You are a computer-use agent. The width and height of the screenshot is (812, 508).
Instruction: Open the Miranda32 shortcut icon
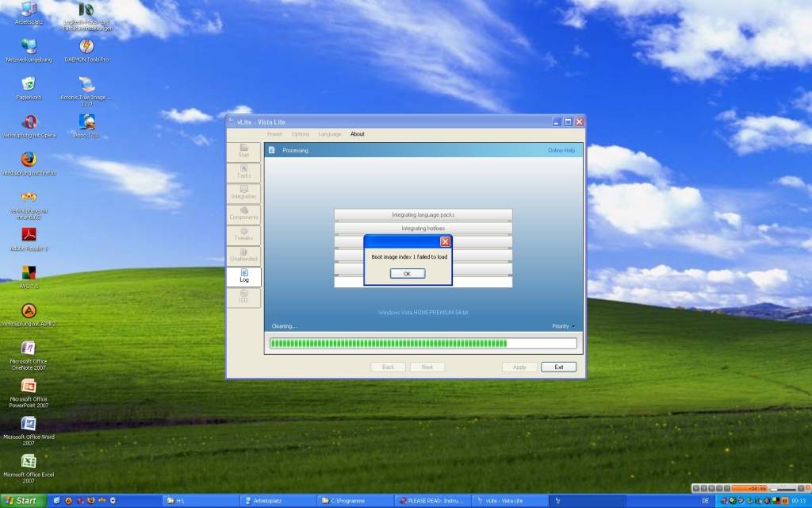29,205
